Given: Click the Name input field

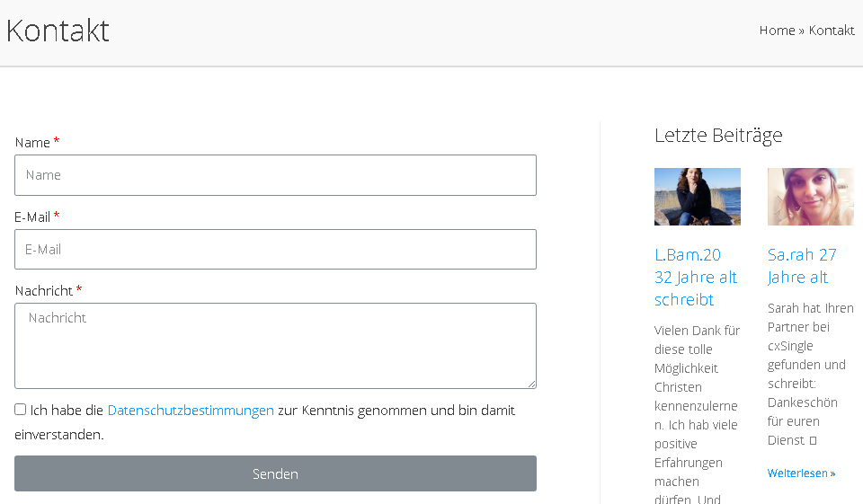Looking at the screenshot, I should (x=275, y=175).
